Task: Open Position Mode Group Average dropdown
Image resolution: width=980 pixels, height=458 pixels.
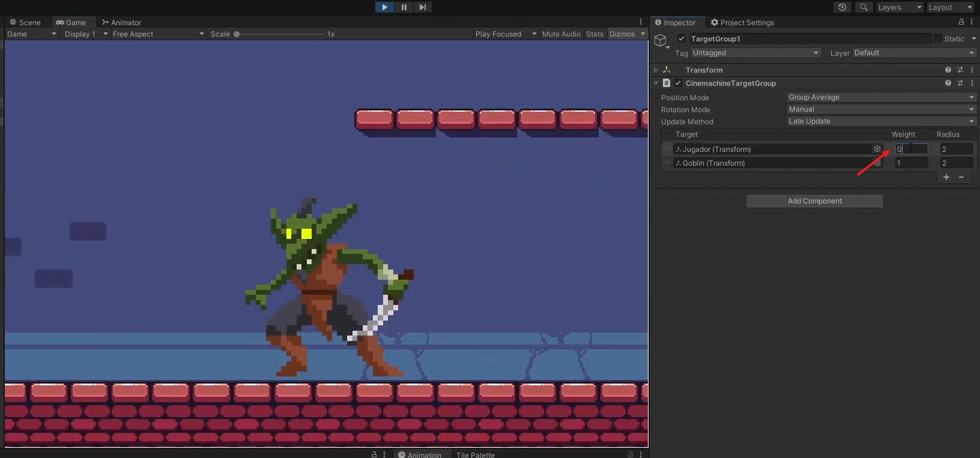Action: coord(882,97)
